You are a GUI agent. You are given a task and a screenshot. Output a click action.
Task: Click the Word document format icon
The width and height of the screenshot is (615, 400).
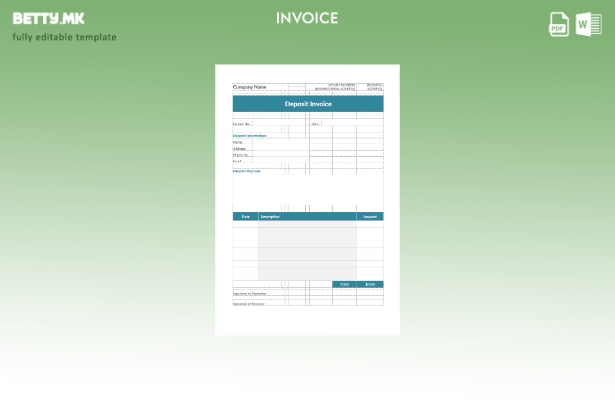coord(589,24)
